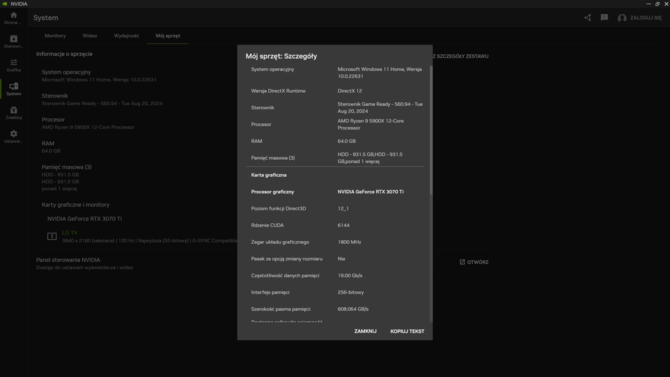670x377 pixels.
Task: Click the '19.00 Gb/s' memory rate value
Action: click(x=350, y=276)
